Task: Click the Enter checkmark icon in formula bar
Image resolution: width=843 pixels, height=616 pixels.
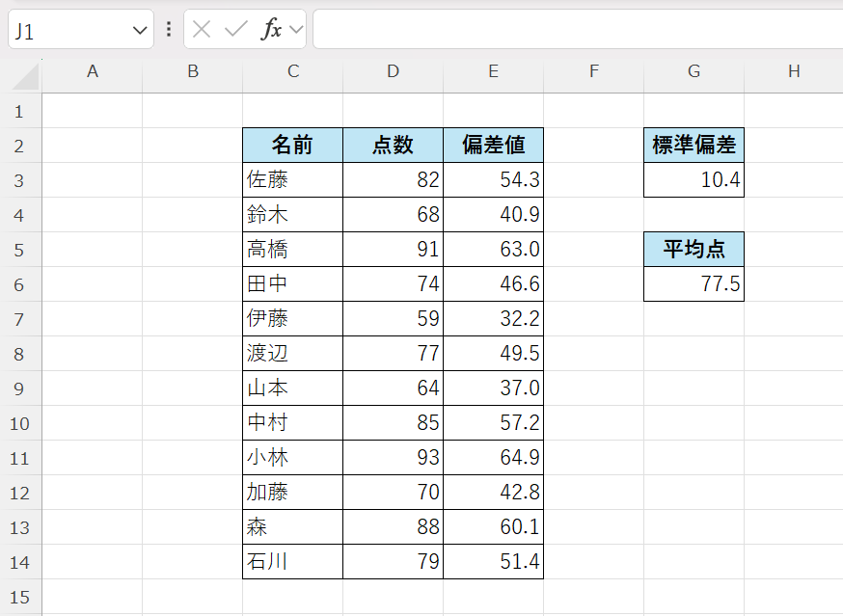Action: pyautogui.click(x=235, y=30)
